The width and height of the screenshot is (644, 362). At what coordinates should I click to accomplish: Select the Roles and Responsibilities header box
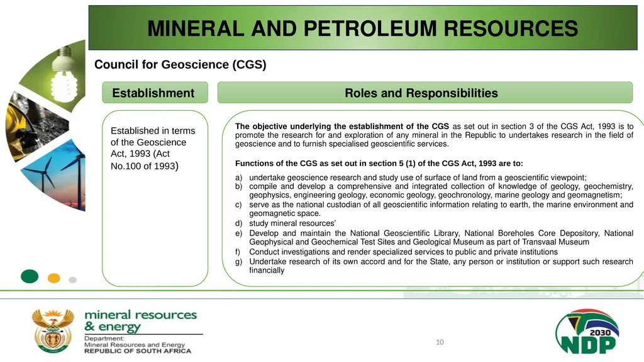[425, 93]
